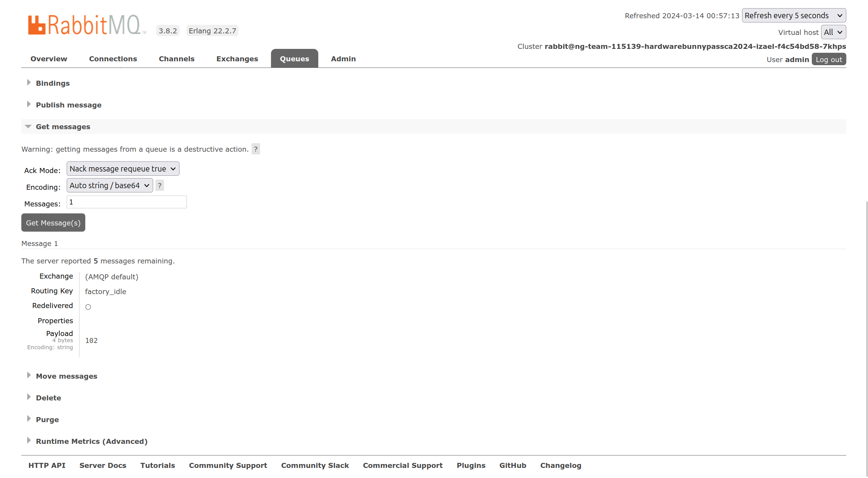This screenshot has width=868, height=478.
Task: Change the refresh interval dropdown
Action: point(794,16)
